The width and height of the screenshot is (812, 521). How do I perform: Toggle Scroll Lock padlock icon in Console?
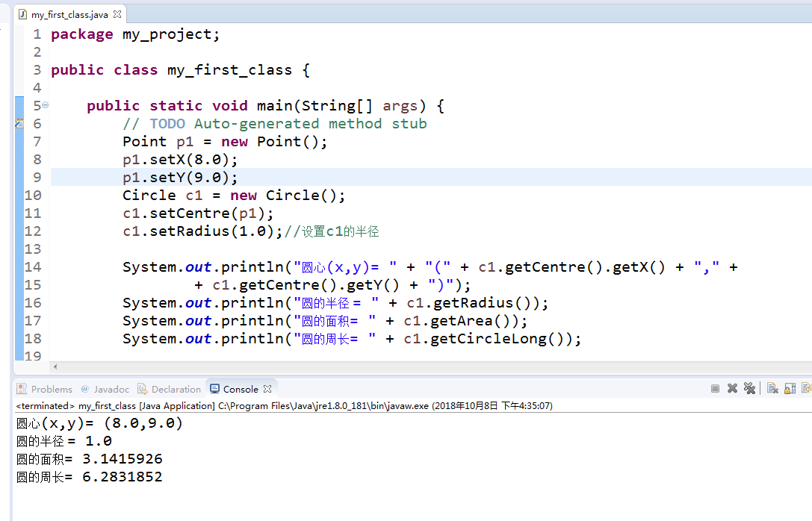790,389
